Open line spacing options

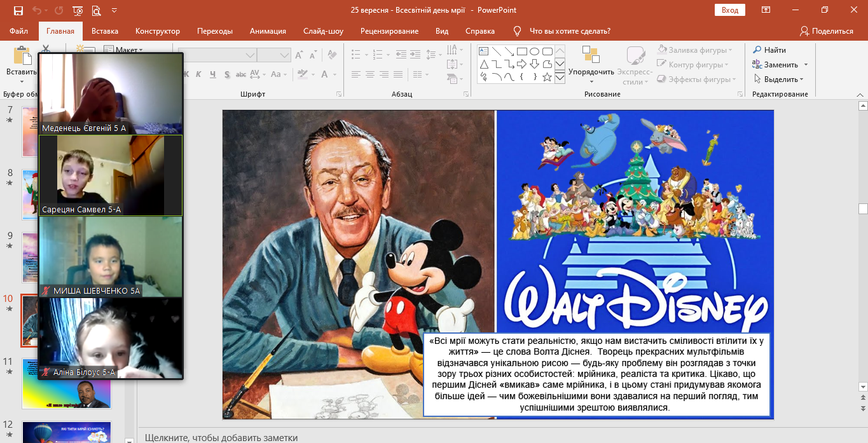(433, 55)
